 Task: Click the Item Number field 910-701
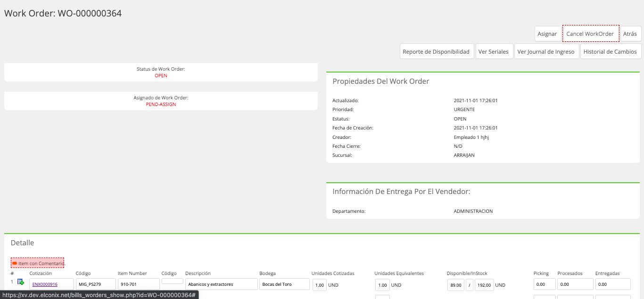tap(139, 284)
